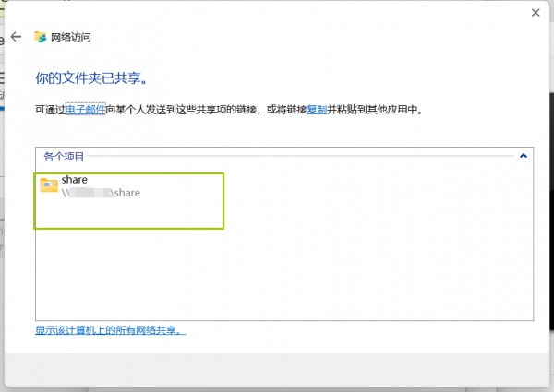Click the 复制 link to copy share path
This screenshot has height=392, width=554.
coord(317,110)
